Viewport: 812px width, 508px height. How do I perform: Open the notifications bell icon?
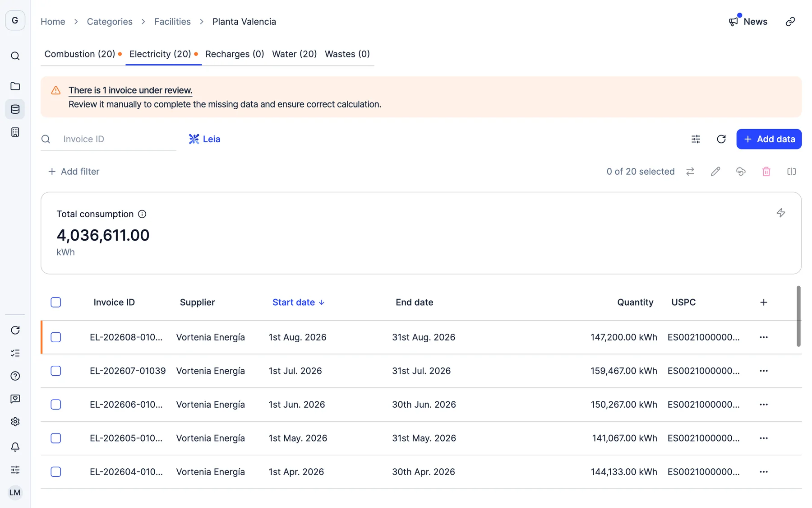pos(15,447)
